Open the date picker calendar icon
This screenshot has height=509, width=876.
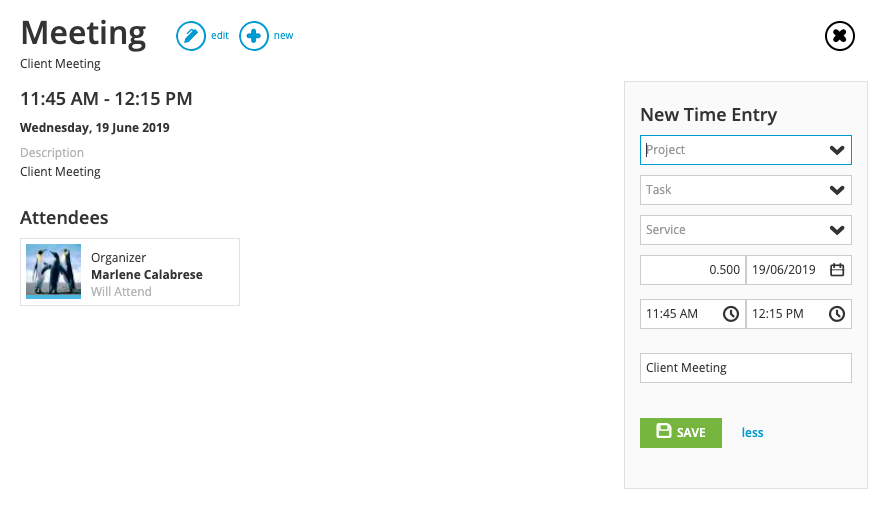[837, 270]
